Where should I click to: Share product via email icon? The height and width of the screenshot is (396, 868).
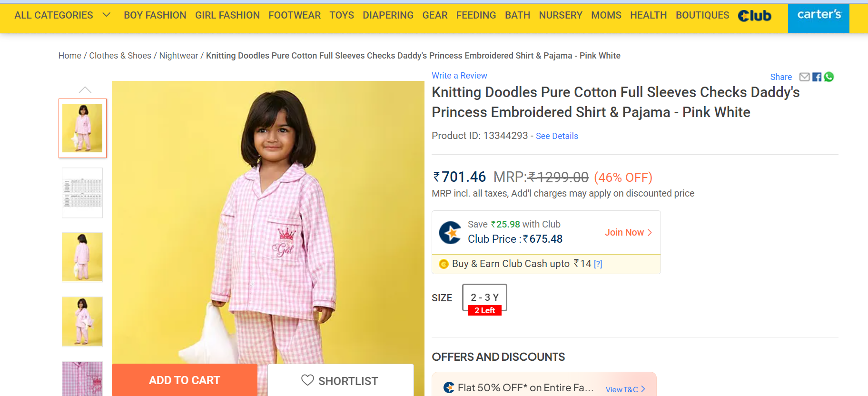[804, 77]
